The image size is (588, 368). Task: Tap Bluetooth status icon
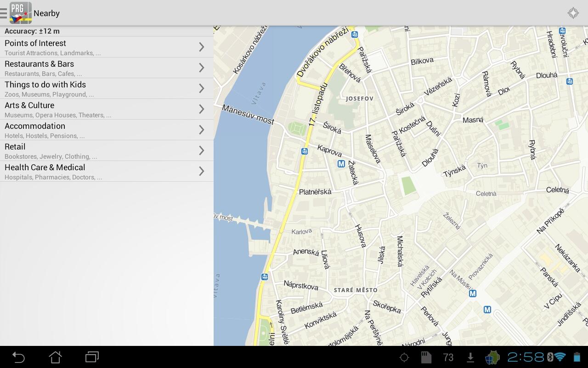tap(550, 357)
